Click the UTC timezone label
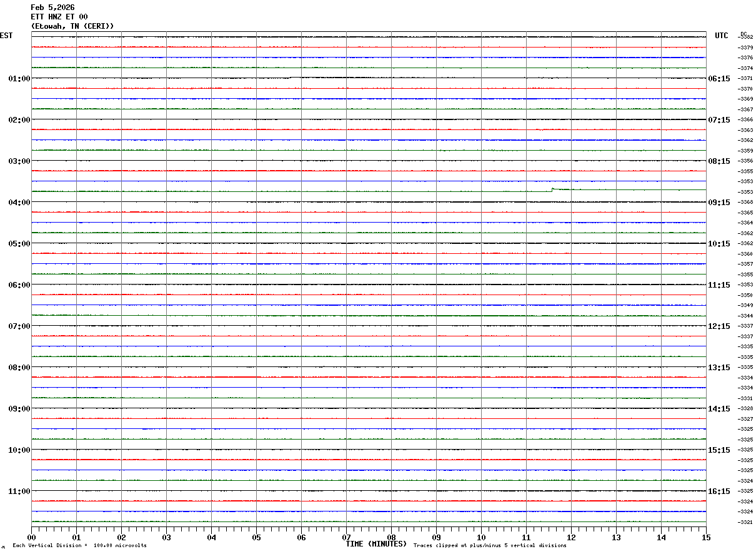 tap(722, 36)
